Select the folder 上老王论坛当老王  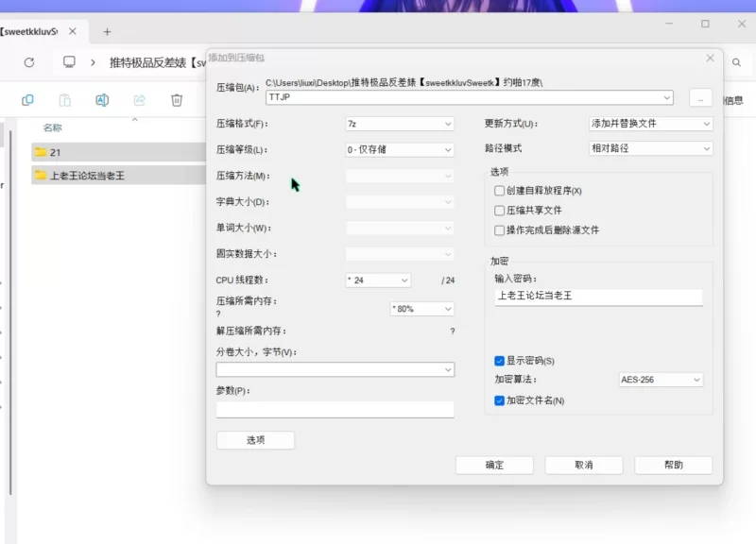coord(119,176)
